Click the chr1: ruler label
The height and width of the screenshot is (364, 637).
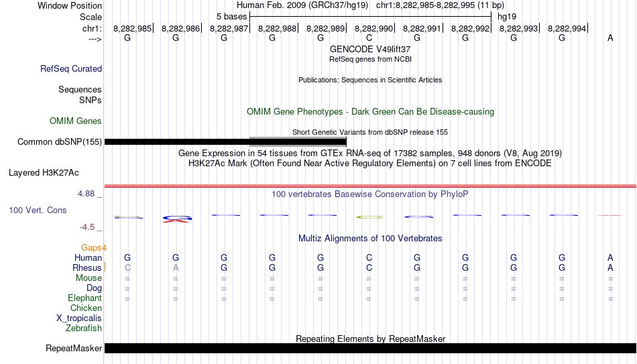click(92, 29)
